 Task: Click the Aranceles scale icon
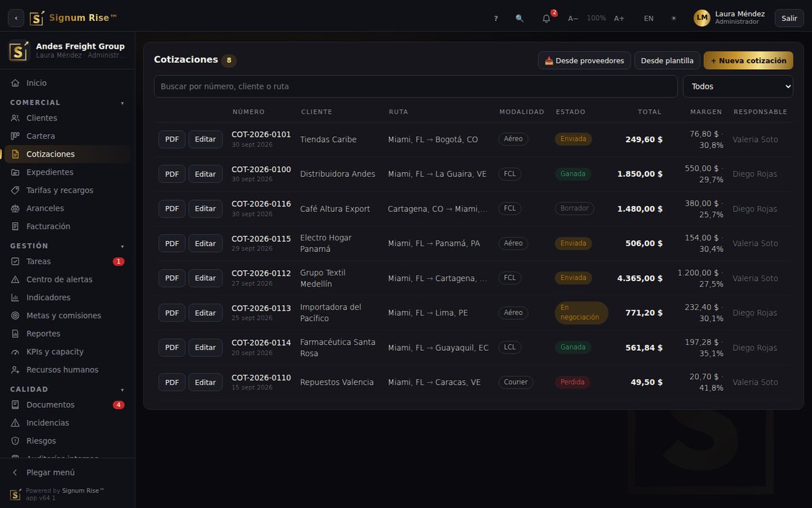coord(16,208)
